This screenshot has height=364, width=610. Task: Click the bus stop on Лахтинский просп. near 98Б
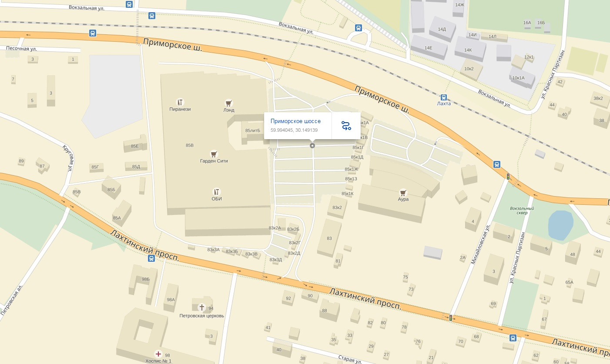point(151,259)
